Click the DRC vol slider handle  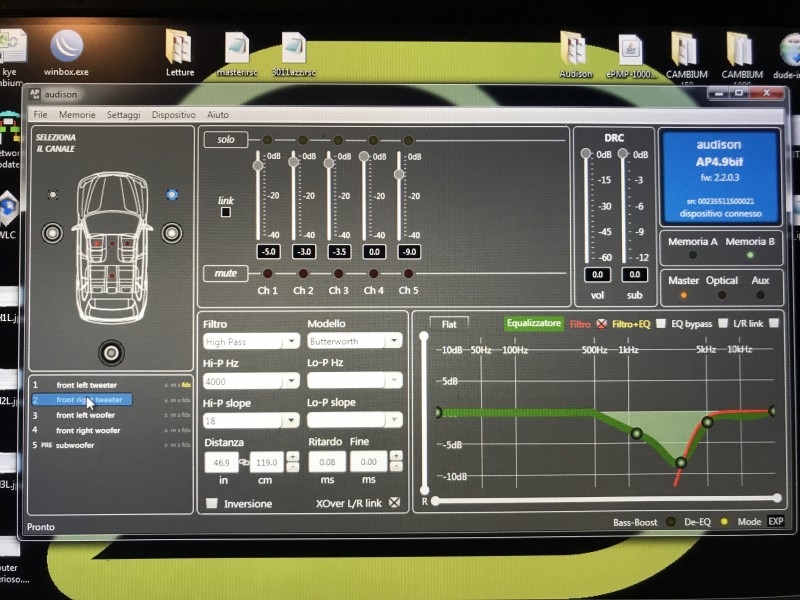point(586,153)
